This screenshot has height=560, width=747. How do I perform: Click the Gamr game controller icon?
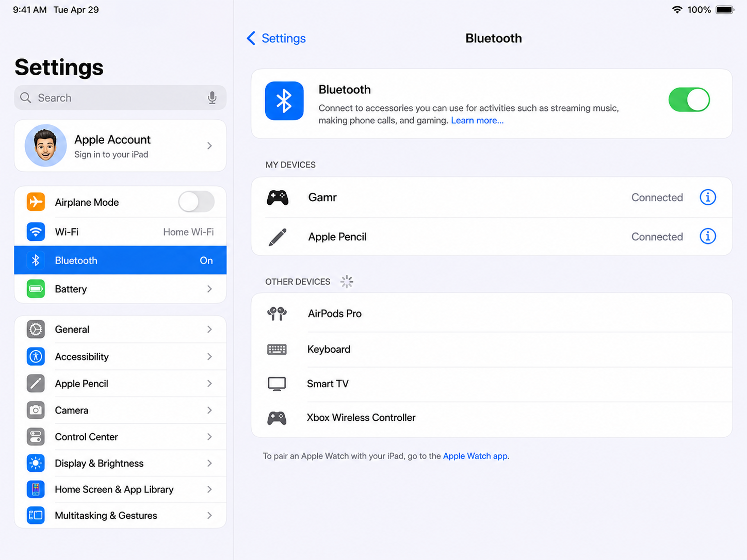(278, 197)
